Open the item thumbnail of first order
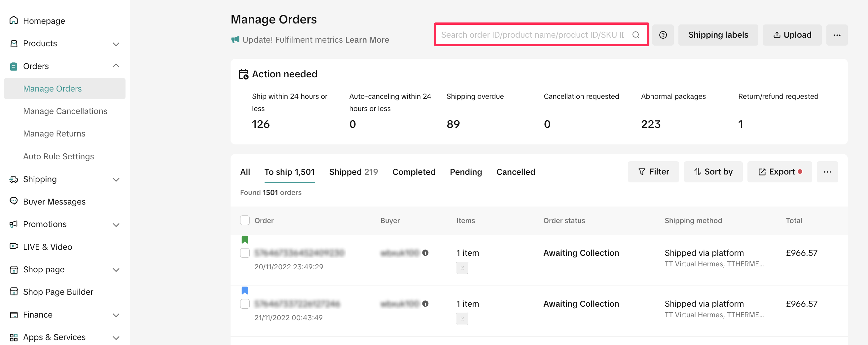This screenshot has height=345, width=868. coord(462,267)
